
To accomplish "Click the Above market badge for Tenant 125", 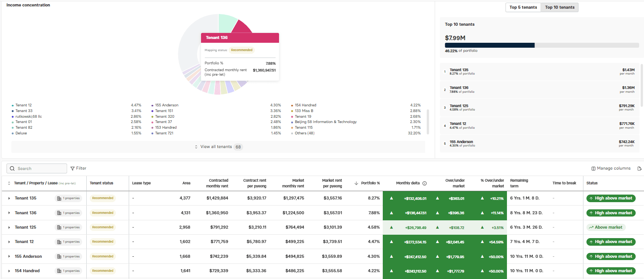I will click(x=606, y=228).
